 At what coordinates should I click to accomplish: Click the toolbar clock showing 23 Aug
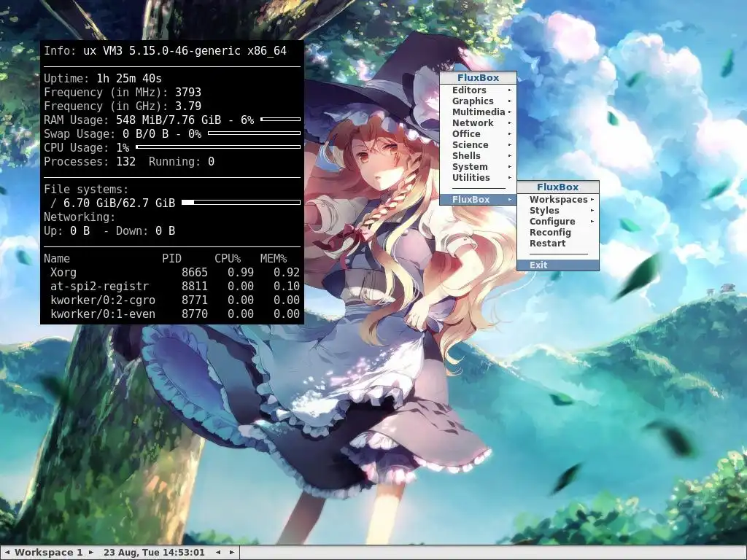click(154, 553)
